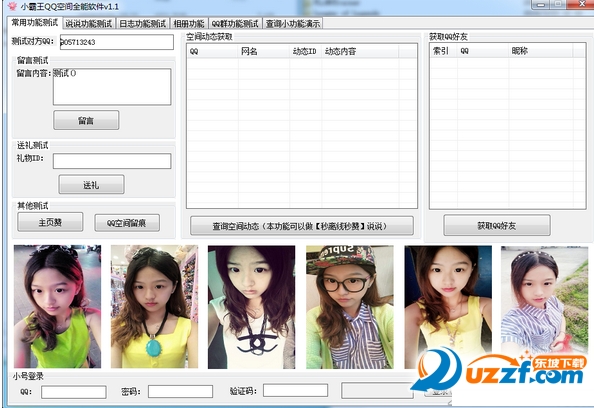
Task: Click the 测试对方QQ input field
Action: [117, 42]
